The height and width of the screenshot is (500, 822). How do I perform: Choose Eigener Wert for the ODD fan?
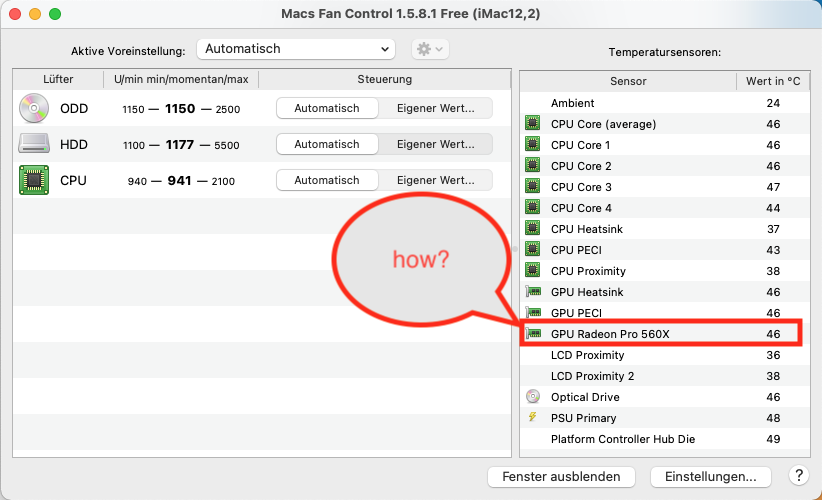[436, 108]
